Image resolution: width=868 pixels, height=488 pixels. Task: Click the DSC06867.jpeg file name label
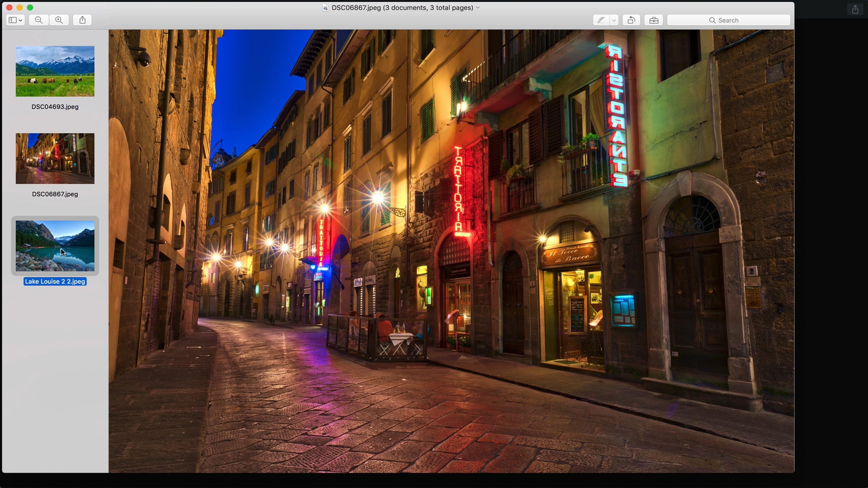coord(55,194)
